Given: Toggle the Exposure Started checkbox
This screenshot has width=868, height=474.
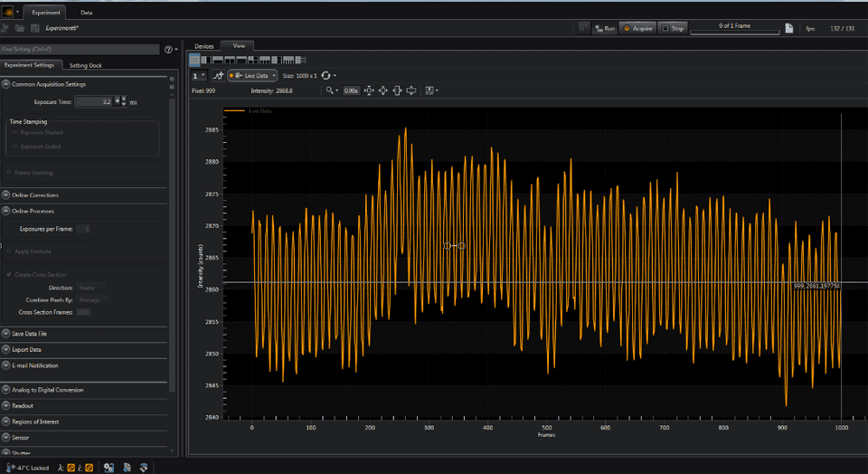Looking at the screenshot, I should pos(14,133).
